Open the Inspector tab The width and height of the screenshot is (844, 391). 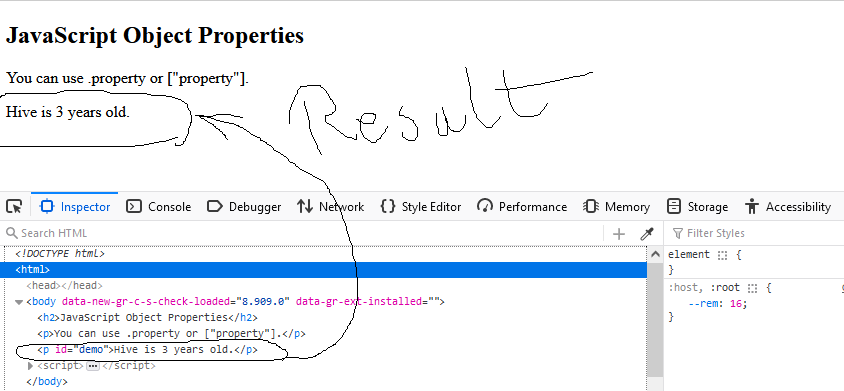tap(74, 206)
